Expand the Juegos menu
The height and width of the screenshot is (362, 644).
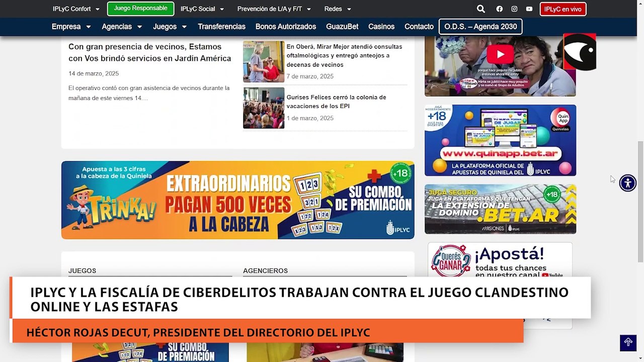coord(170,27)
